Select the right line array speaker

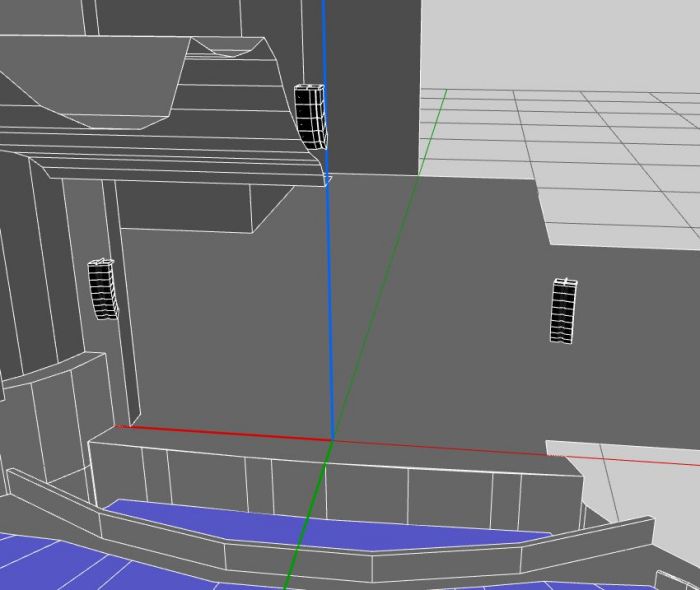(x=564, y=311)
